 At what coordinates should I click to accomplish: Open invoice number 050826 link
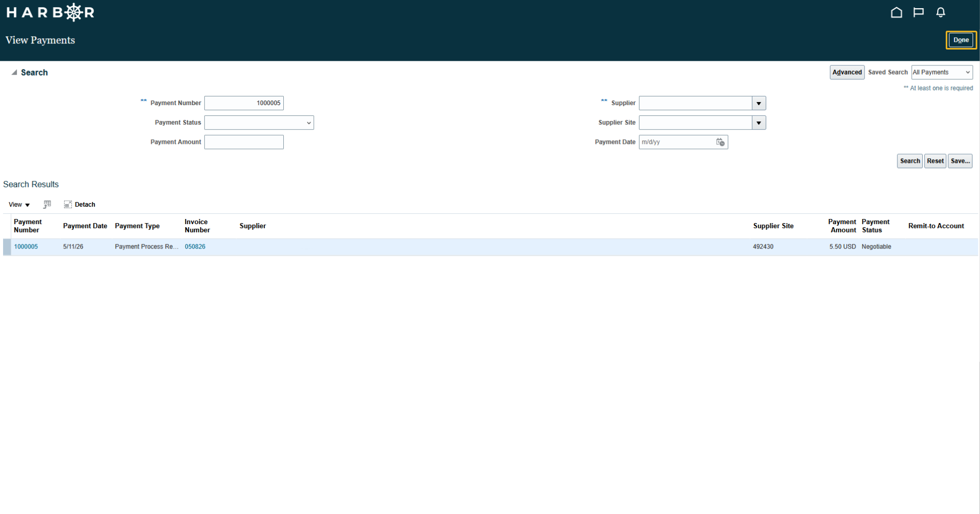pos(195,247)
